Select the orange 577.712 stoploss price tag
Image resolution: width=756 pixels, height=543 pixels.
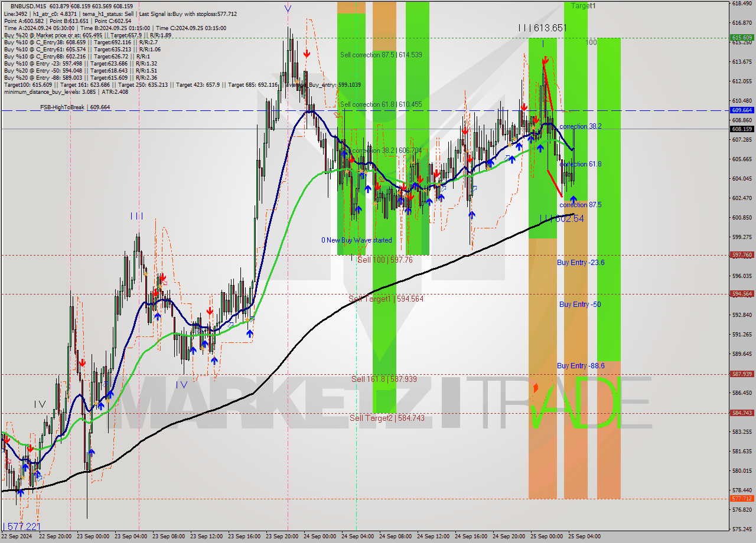coord(742,499)
